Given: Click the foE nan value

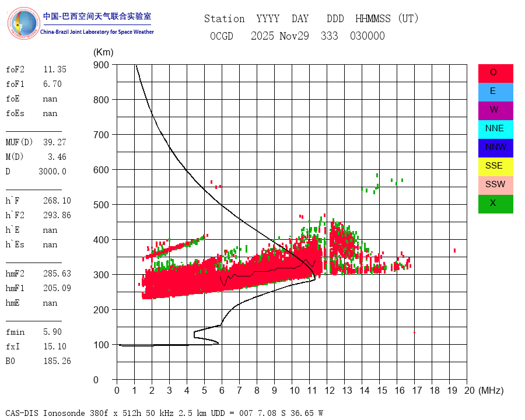Looking at the screenshot, I should [x=50, y=99].
